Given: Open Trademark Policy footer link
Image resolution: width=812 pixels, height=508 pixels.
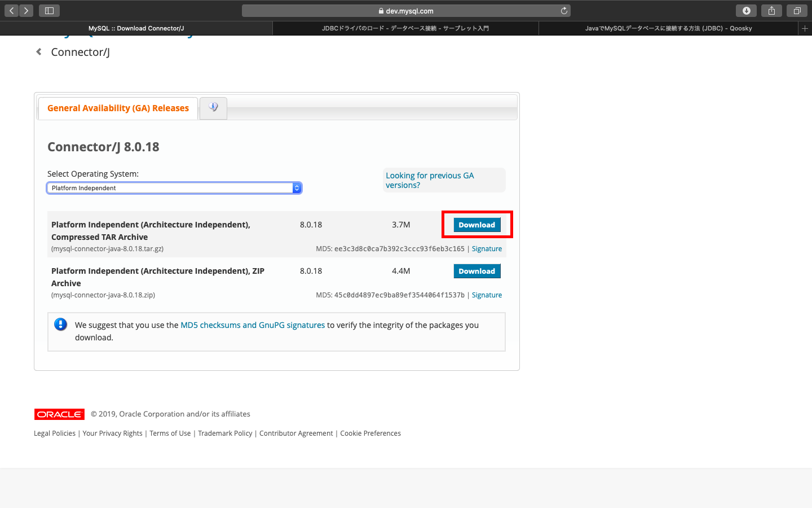Looking at the screenshot, I should click(225, 433).
